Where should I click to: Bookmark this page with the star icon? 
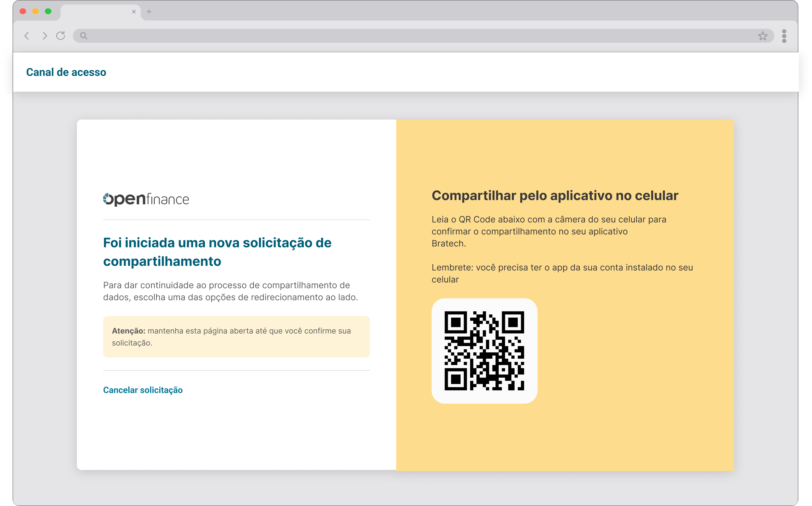763,36
